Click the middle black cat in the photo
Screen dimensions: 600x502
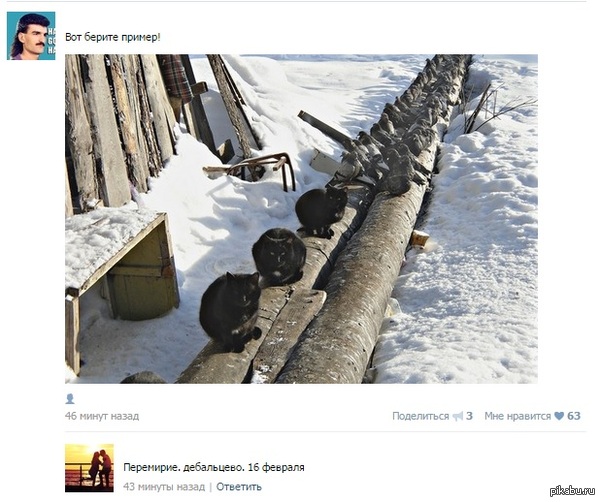[x=279, y=256]
